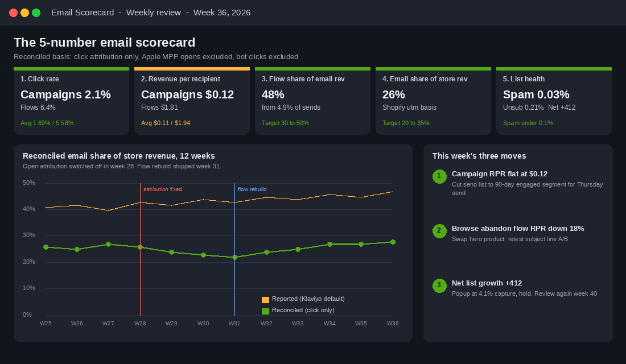Image resolution: width=626 pixels, height=364 pixels.
Task: Open the '2. Revenue per recipient' card title
Action: 180,79
